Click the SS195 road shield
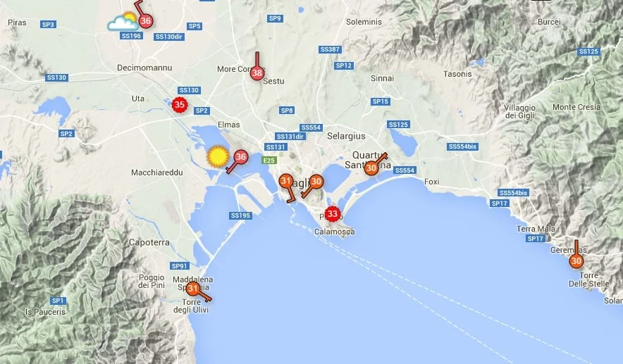This screenshot has height=364, width=623. pyautogui.click(x=240, y=215)
